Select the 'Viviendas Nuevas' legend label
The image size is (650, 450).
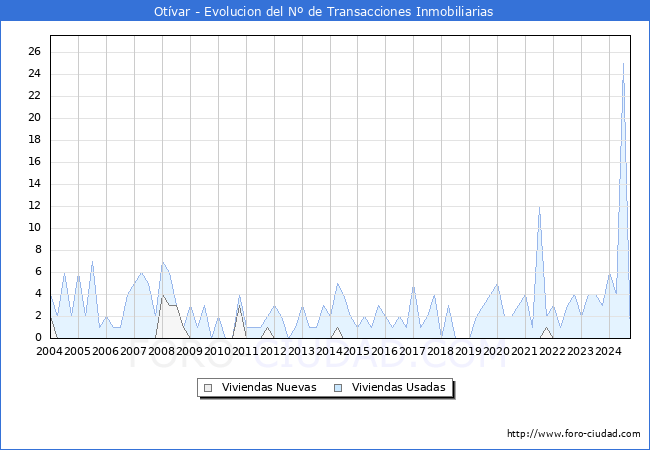[x=269, y=387]
